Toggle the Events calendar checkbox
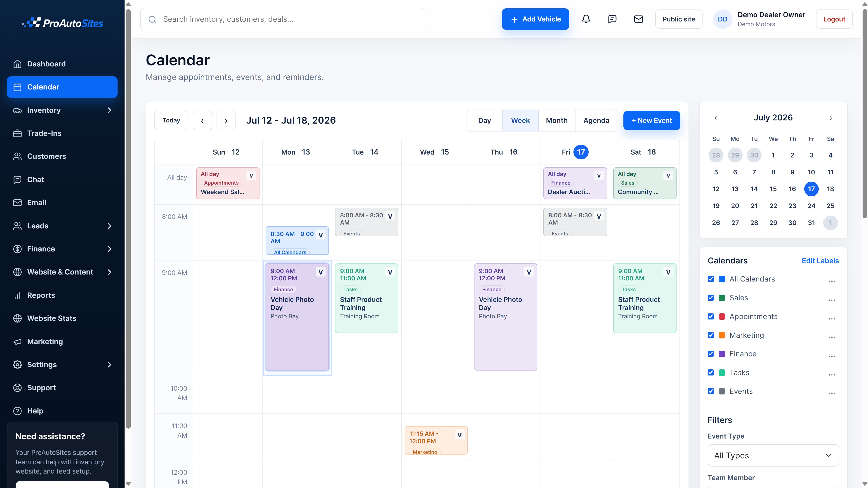Viewport: 868px width, 488px height. click(x=711, y=391)
